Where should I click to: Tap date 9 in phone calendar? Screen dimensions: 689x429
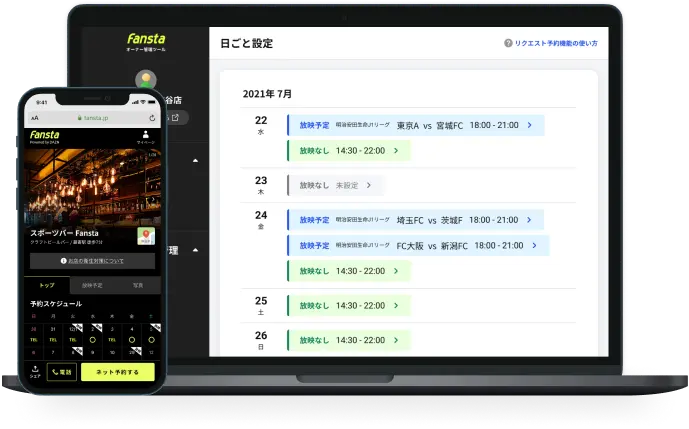(x=92, y=353)
